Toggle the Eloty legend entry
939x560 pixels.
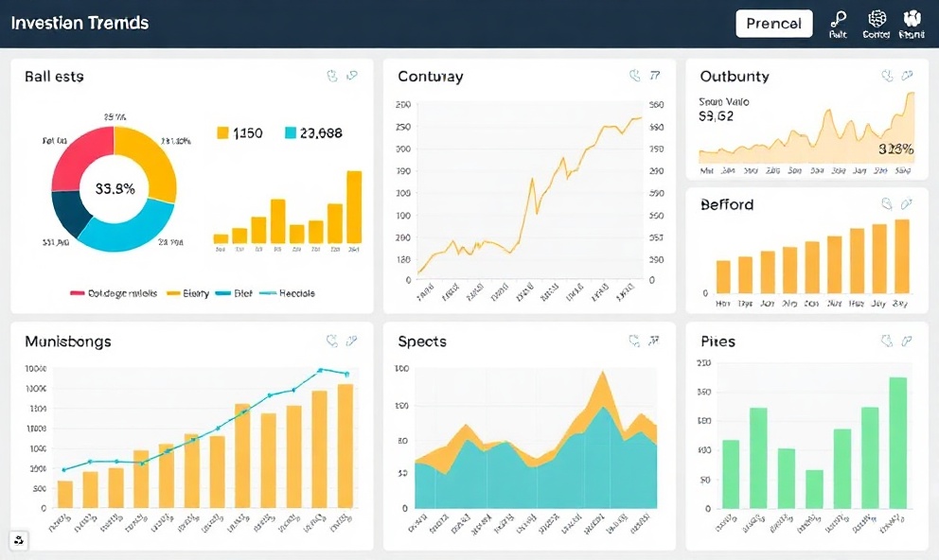[x=187, y=293]
